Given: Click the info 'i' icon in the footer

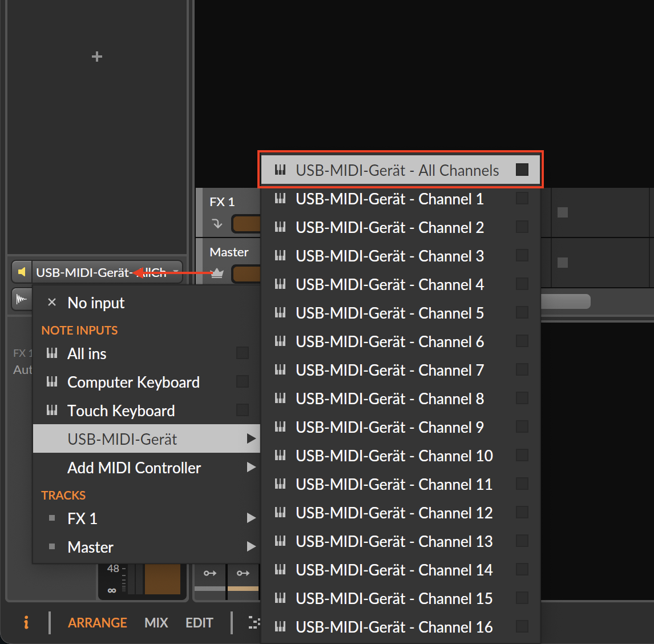Looking at the screenshot, I should pyautogui.click(x=26, y=622).
